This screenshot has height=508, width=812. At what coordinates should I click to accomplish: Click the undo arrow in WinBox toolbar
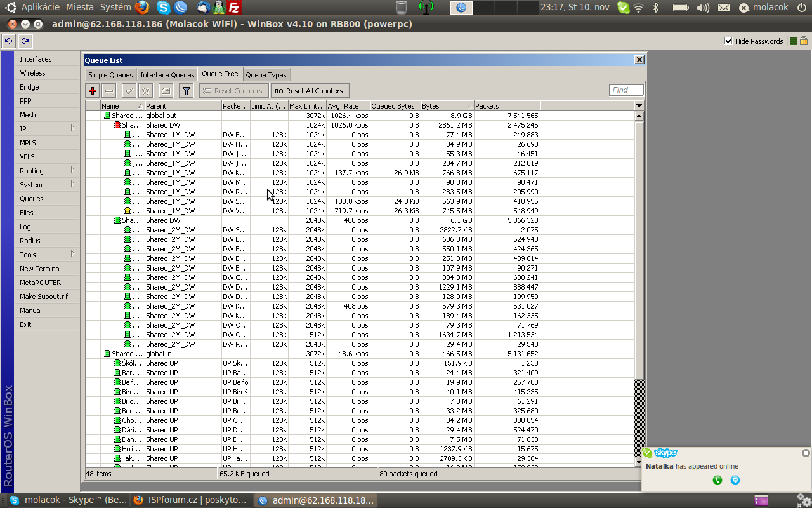pyautogui.click(x=8, y=41)
